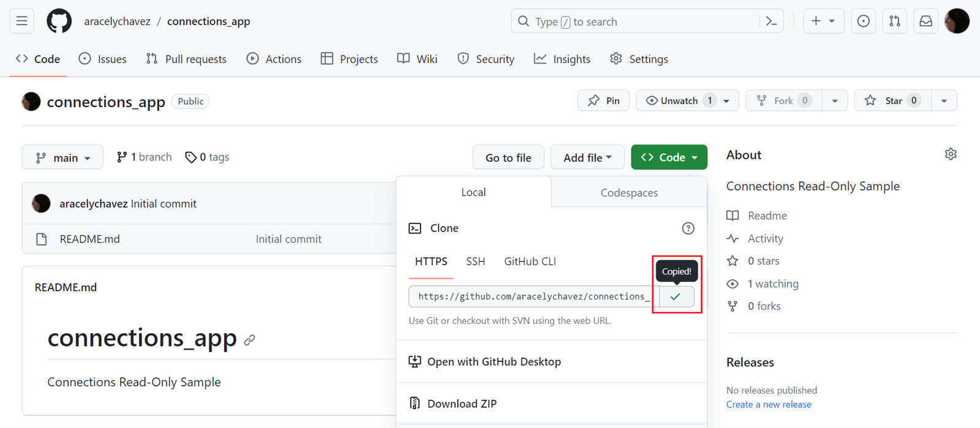Open the Releases heading link
Screen dimensions: 980x428
[x=750, y=362]
